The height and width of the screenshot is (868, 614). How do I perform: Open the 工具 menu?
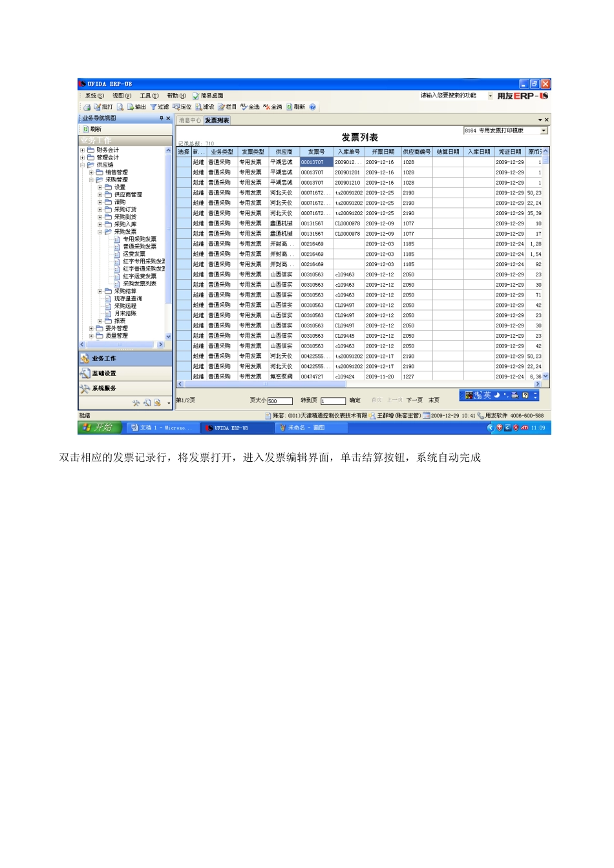point(149,96)
